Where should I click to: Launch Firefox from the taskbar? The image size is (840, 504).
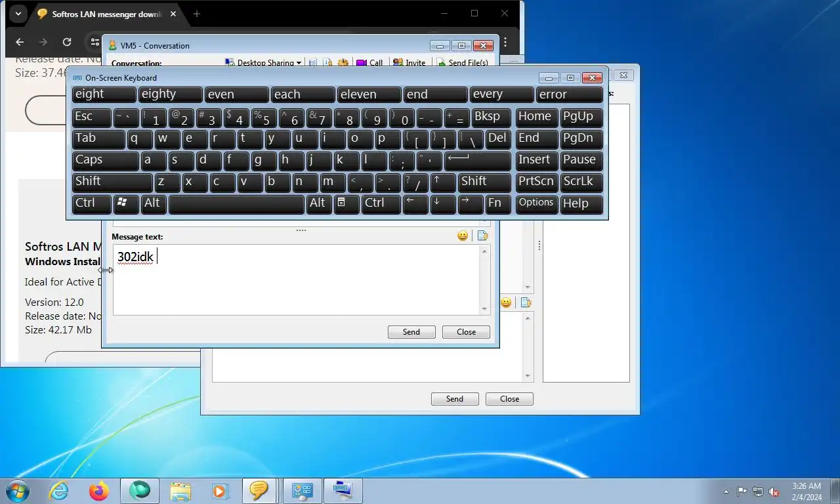tap(99, 491)
